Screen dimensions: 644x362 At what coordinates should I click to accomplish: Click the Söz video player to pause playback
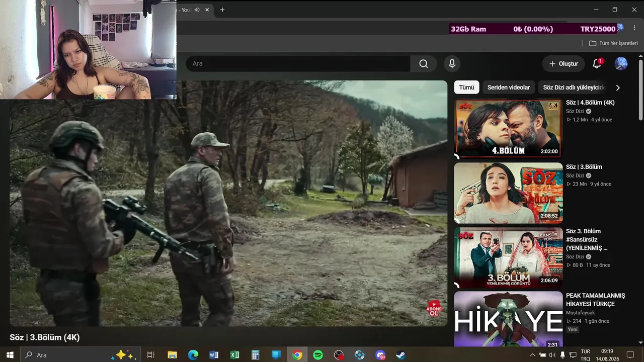(x=228, y=204)
